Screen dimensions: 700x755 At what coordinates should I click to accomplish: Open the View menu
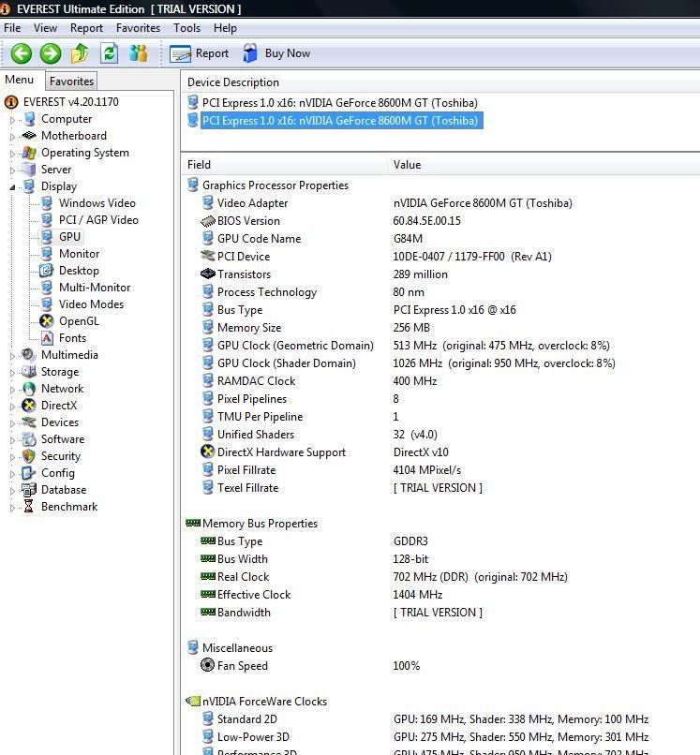(x=45, y=28)
